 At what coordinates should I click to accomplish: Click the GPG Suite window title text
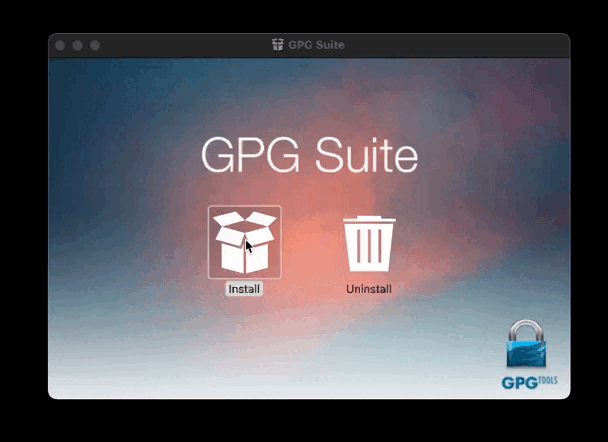point(316,45)
